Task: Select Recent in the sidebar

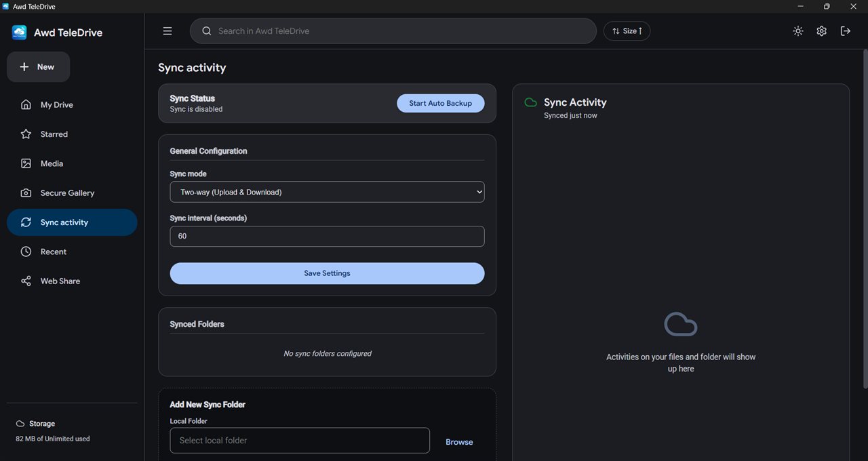Action: point(72,252)
